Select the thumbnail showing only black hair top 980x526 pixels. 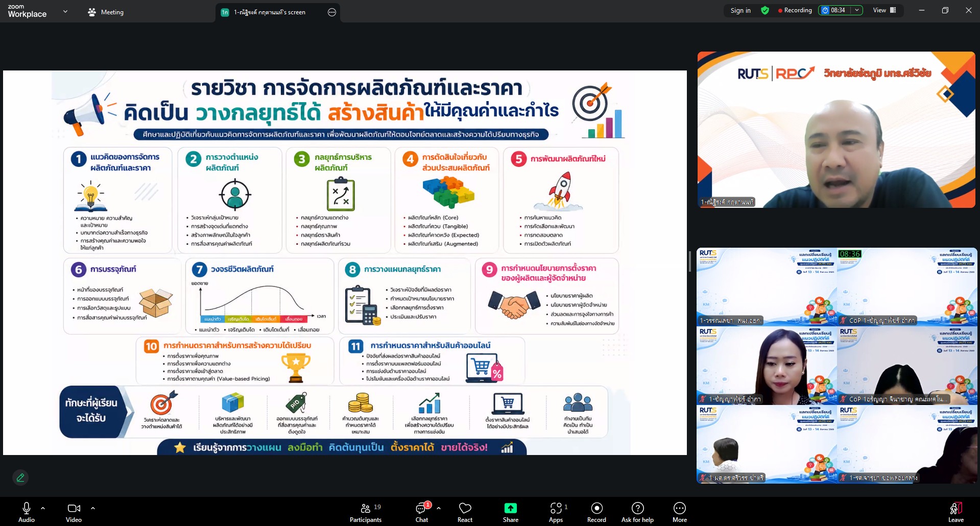pos(907,366)
